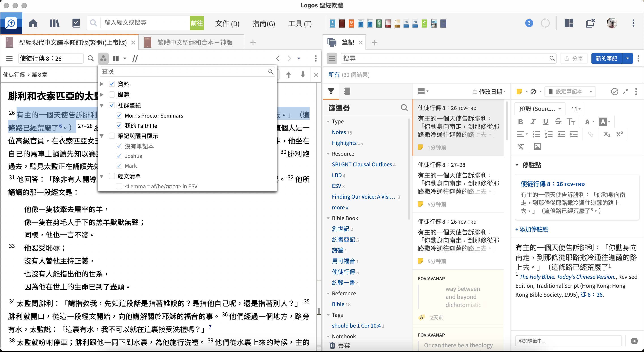The image size is (644, 352).
Task: Uncheck 我的 Faithlife checkbox
Action: (x=119, y=126)
